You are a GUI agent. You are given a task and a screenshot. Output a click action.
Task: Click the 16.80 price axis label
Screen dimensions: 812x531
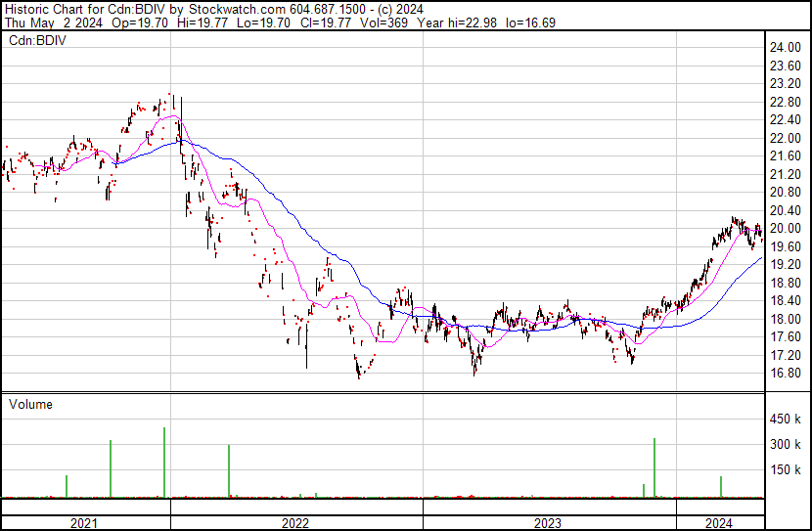tap(786, 373)
